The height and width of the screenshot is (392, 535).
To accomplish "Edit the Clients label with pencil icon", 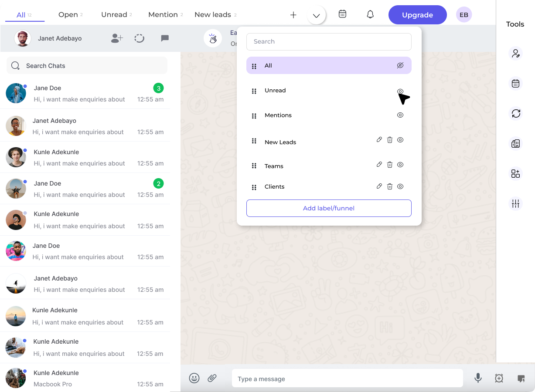I will tap(379, 186).
